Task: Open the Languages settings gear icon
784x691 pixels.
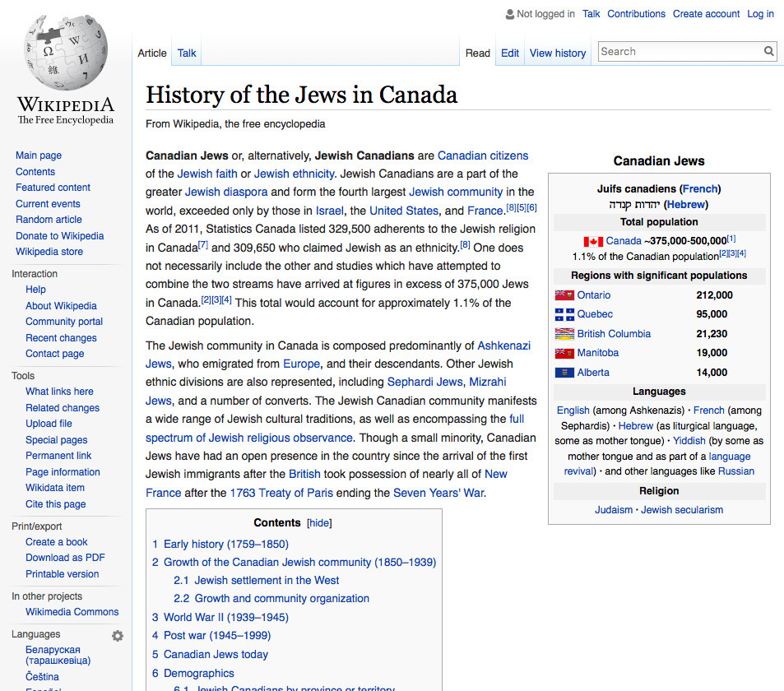Action: click(117, 635)
